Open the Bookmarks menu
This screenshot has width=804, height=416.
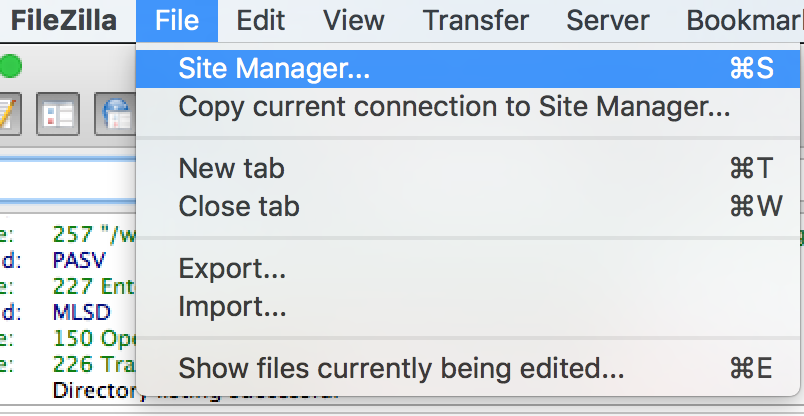click(x=745, y=21)
